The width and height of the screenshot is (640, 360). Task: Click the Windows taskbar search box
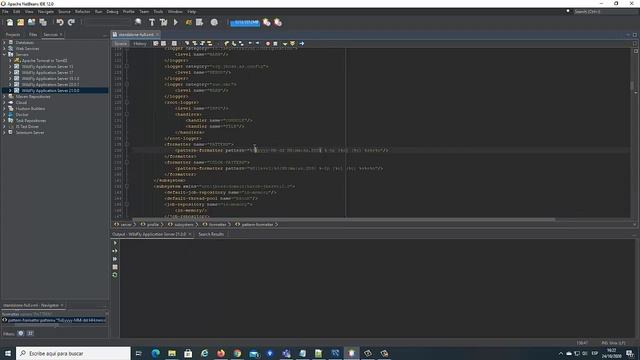[73, 353]
